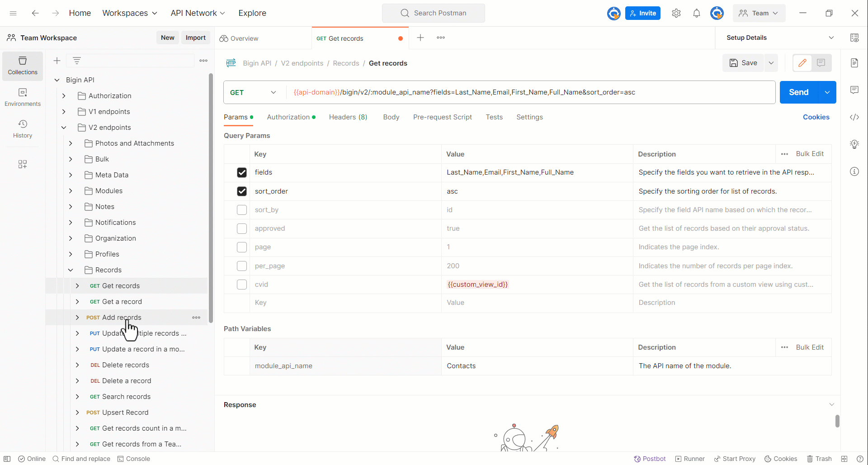
Task: Open the Environments sidebar panel
Action: [x=23, y=98]
